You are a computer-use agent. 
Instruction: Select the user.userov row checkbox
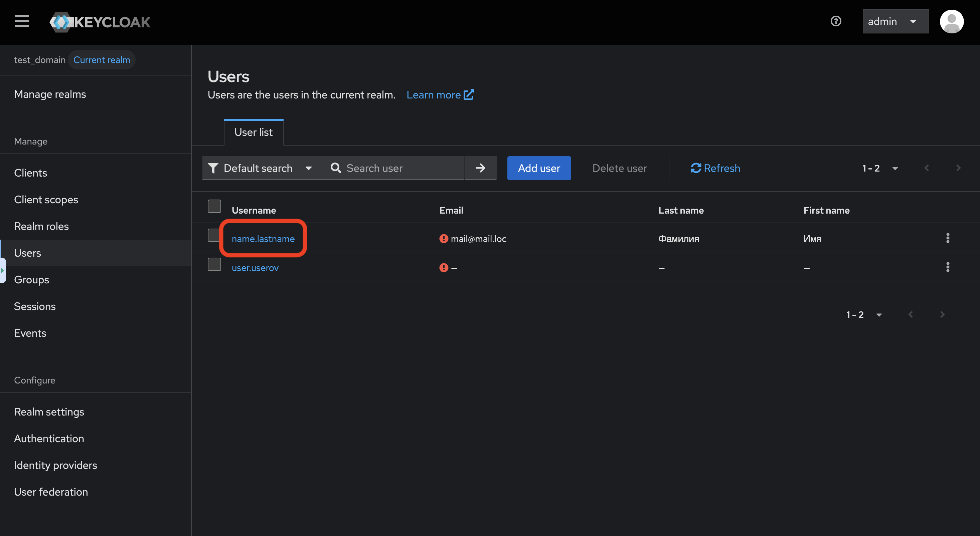click(214, 265)
